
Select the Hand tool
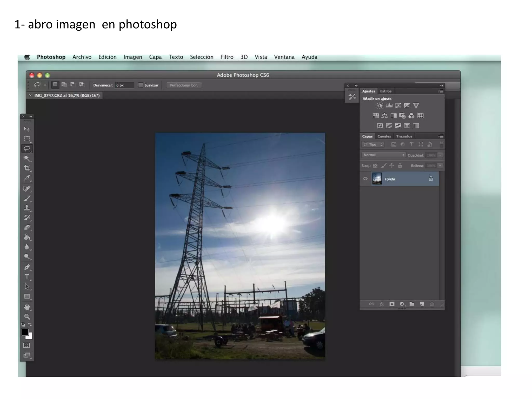[x=27, y=307]
